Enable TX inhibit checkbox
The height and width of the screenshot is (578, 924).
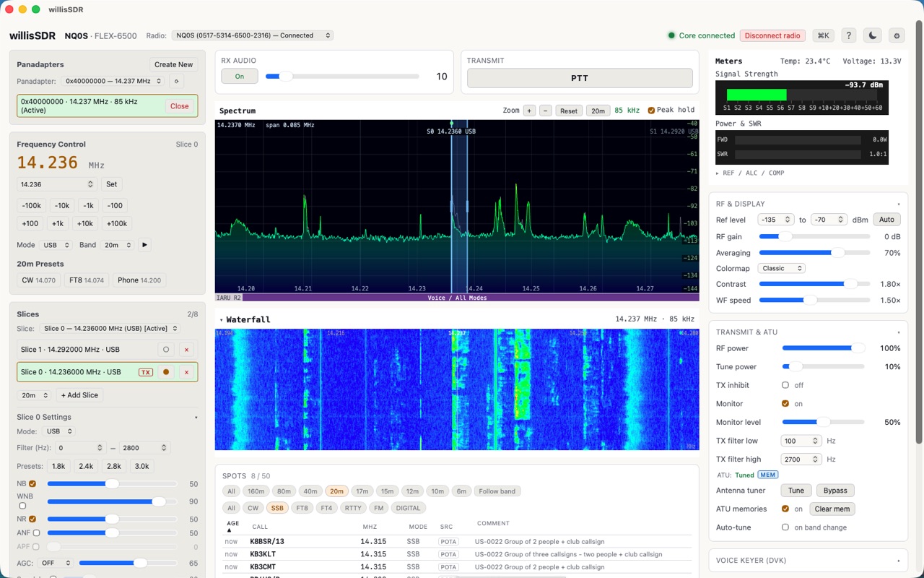point(785,385)
